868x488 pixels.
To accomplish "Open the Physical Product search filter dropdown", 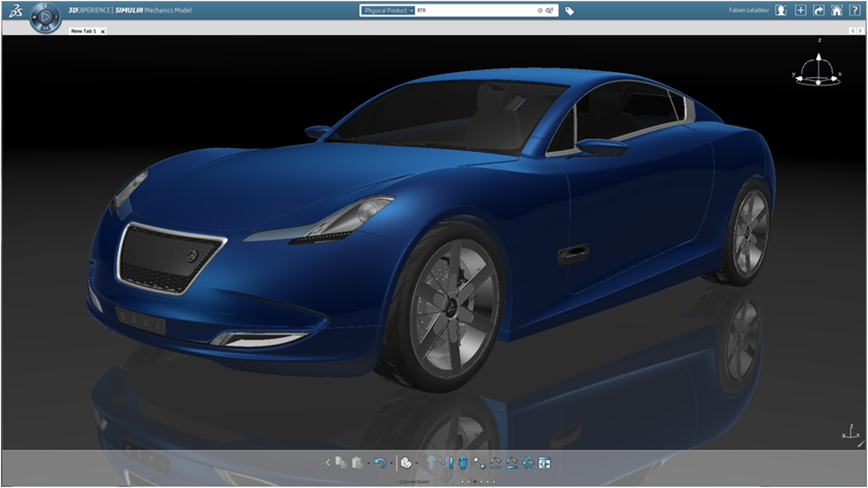I will [387, 11].
